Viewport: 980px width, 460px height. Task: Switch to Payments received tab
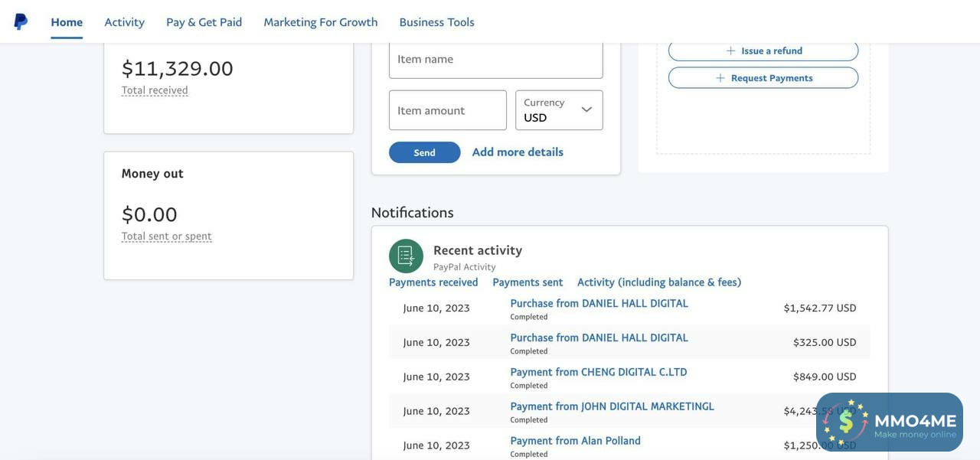[x=433, y=282]
